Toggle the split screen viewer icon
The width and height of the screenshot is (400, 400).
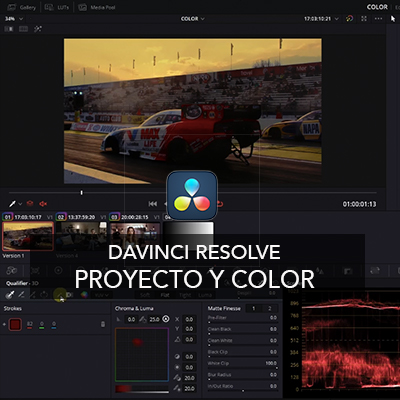23,29
